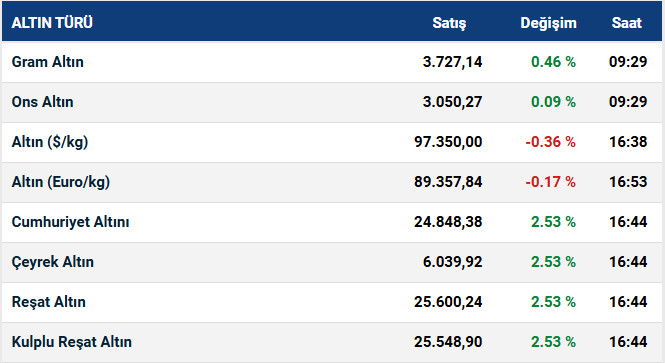This screenshot has width=665, height=363.
Task: Click Gram Altın price 3.727,14
Action: coord(453,62)
